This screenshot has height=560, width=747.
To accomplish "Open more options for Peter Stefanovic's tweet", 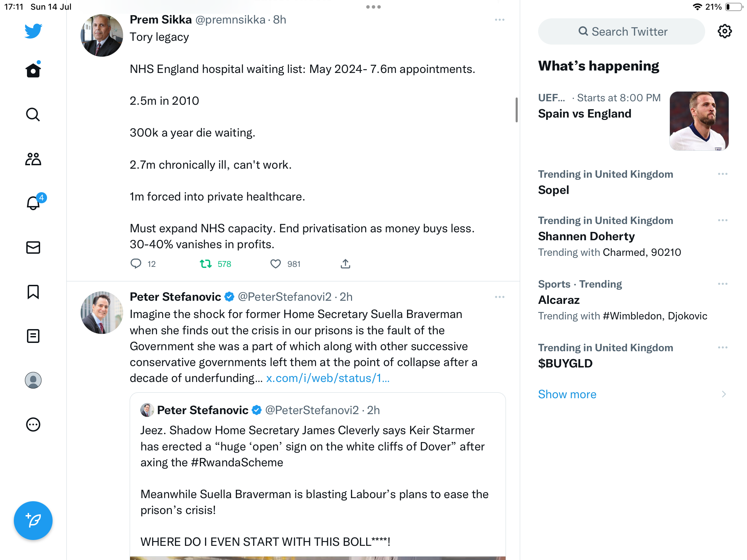I will [499, 297].
